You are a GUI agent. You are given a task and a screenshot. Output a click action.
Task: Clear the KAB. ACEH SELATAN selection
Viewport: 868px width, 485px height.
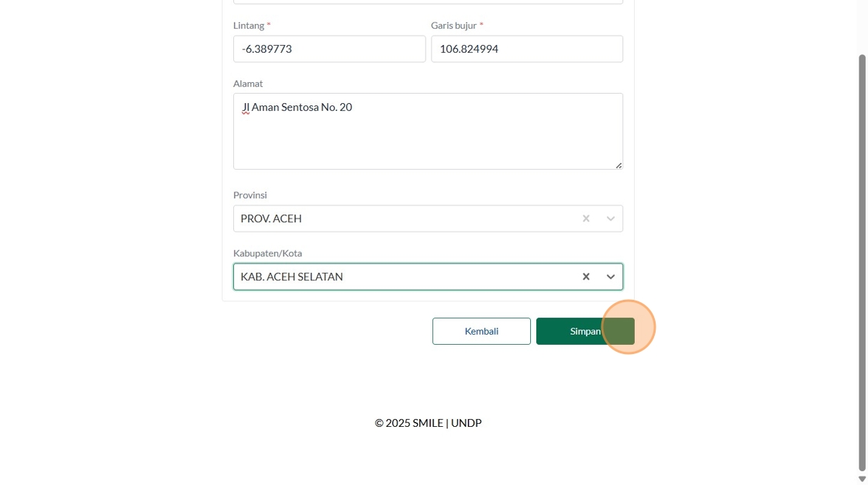coord(586,277)
